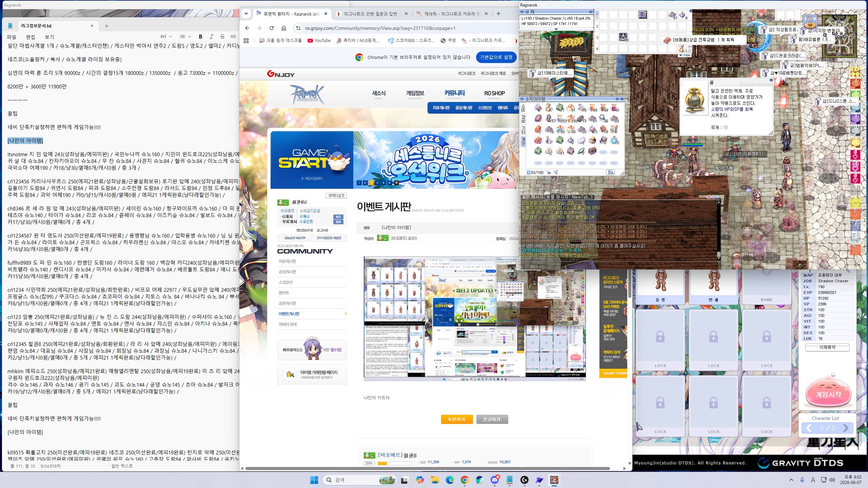Show hidden icons in system tray
The width and height of the screenshot is (868, 488).
tap(791, 480)
